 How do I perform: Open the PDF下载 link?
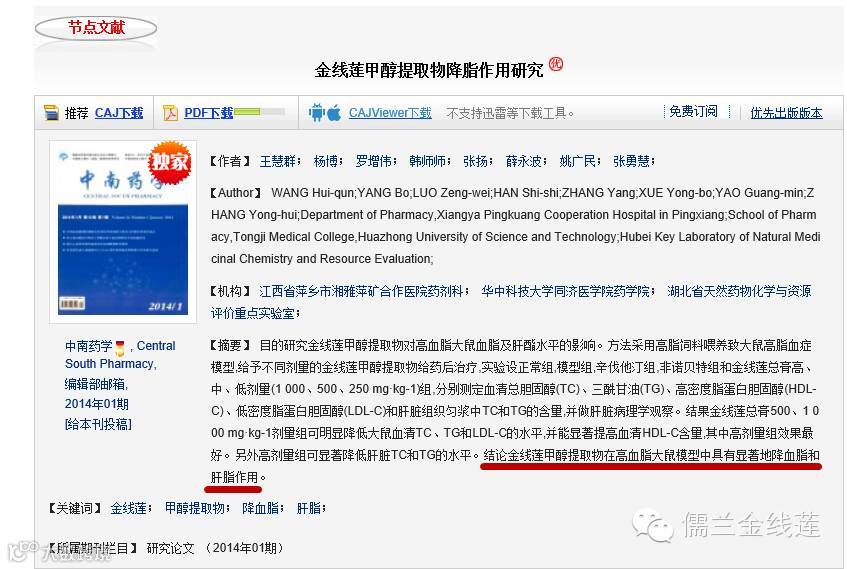[209, 112]
